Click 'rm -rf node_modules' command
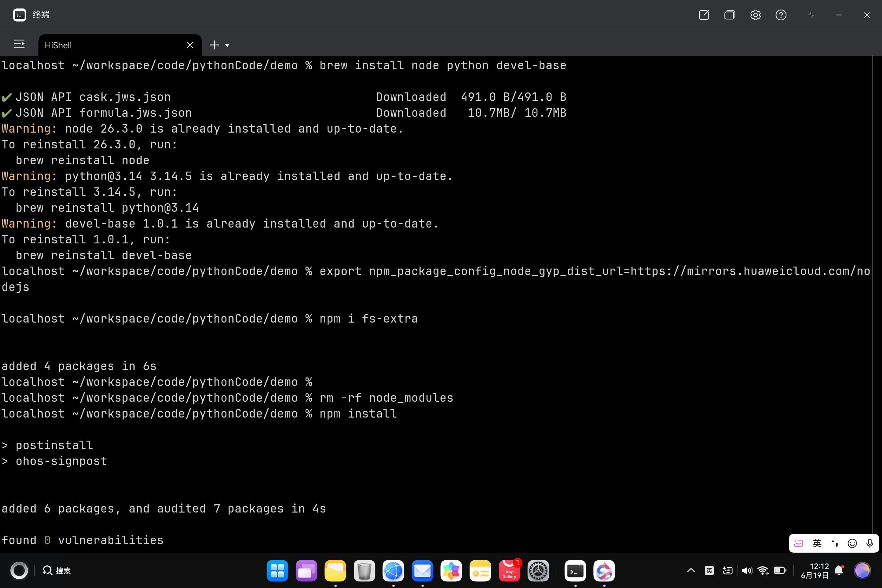Viewport: 882px width, 588px height. pyautogui.click(x=386, y=398)
